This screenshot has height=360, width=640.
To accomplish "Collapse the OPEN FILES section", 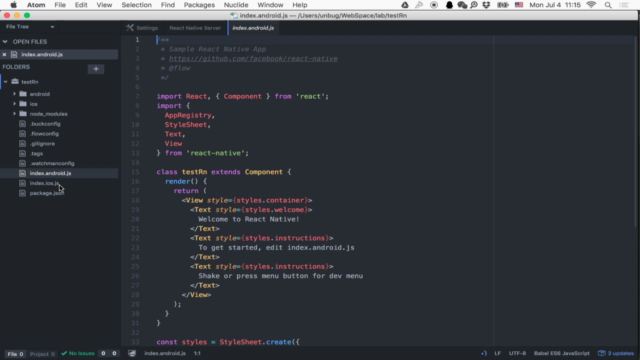I will (5, 42).
